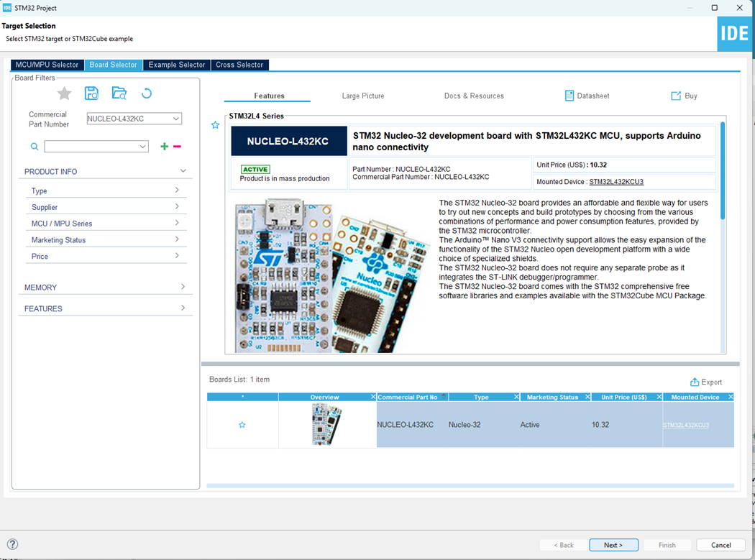755x560 pixels.
Task: Open the STM32L432KCU3 mounted device link in details
Action: [x=616, y=182]
